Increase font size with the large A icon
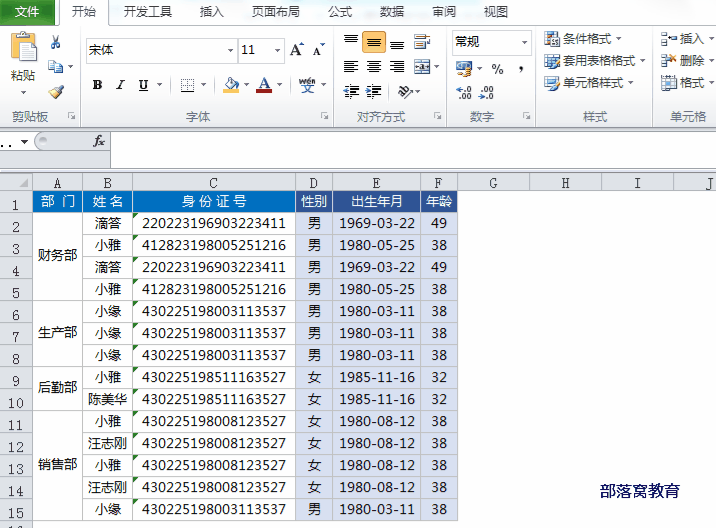This screenshot has width=716, height=528. click(x=296, y=49)
